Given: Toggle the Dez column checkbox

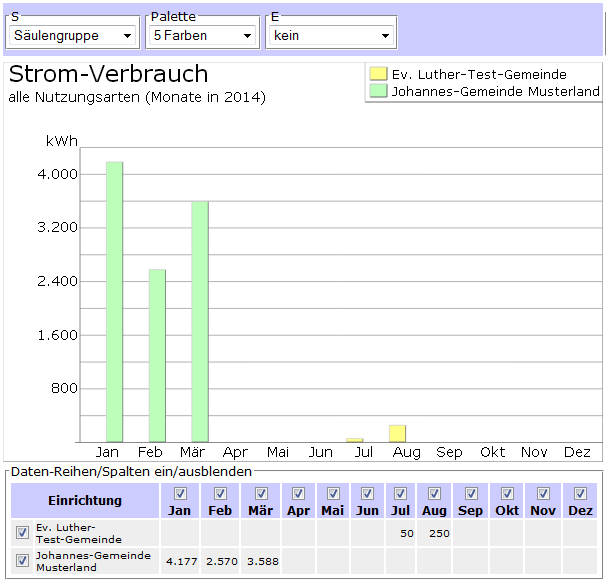Looking at the screenshot, I should 580,494.
